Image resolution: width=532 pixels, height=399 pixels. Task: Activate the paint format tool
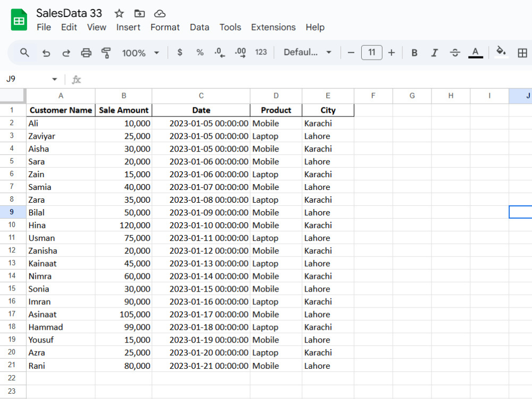coord(106,53)
